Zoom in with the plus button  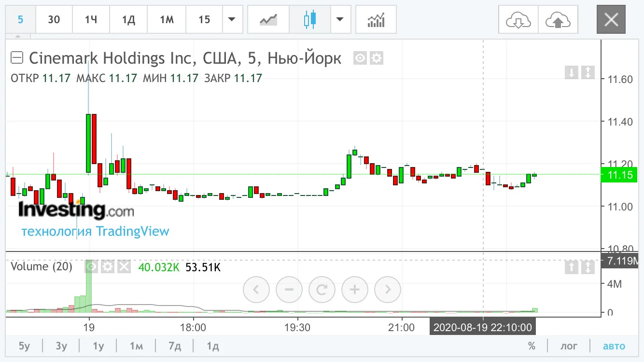coord(355,290)
